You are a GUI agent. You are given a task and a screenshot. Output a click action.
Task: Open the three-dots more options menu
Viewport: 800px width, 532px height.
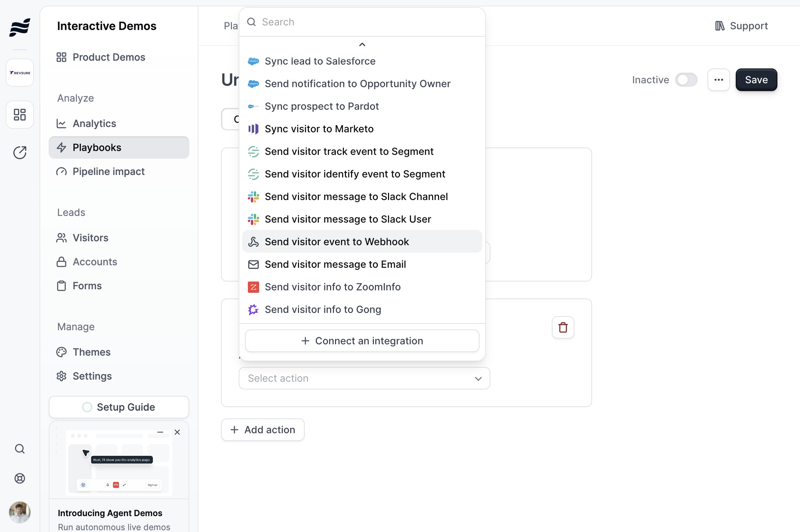click(718, 80)
